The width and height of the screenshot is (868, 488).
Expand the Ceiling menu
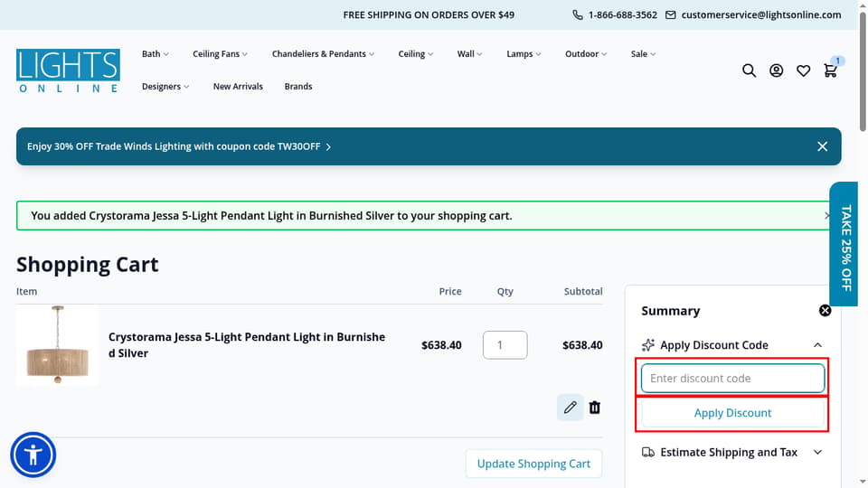[416, 53]
